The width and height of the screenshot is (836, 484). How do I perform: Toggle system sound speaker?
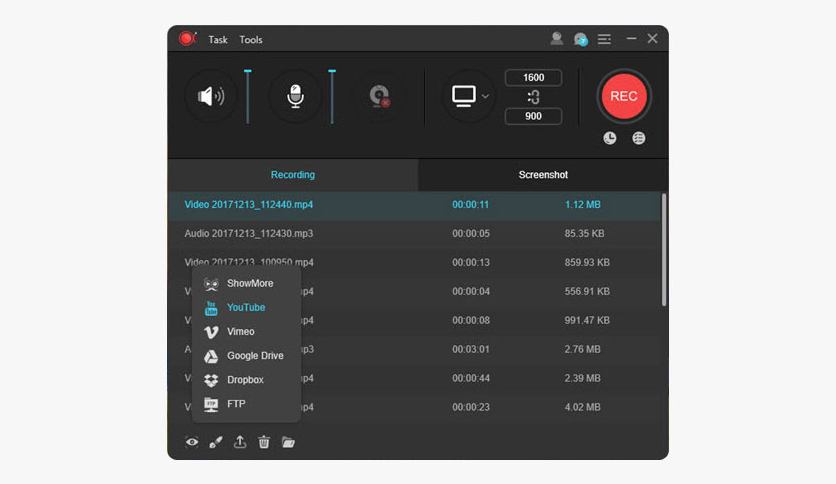[x=211, y=96]
